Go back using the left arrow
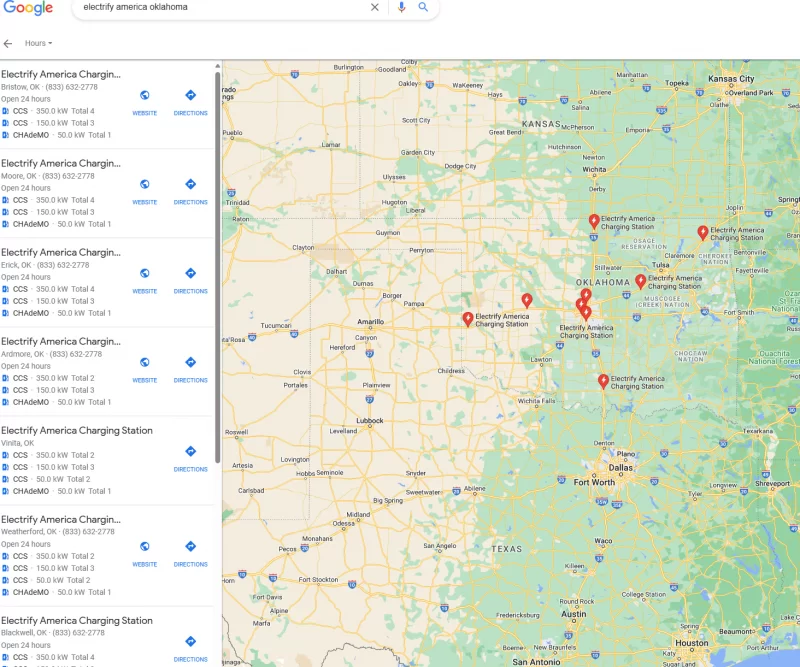This screenshot has width=800, height=667. click(8, 43)
